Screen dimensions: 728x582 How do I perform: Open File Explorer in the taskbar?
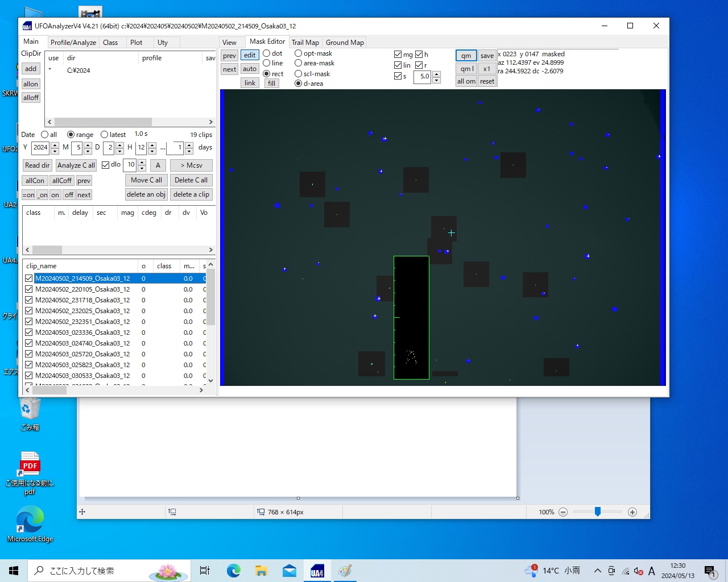pos(261,571)
